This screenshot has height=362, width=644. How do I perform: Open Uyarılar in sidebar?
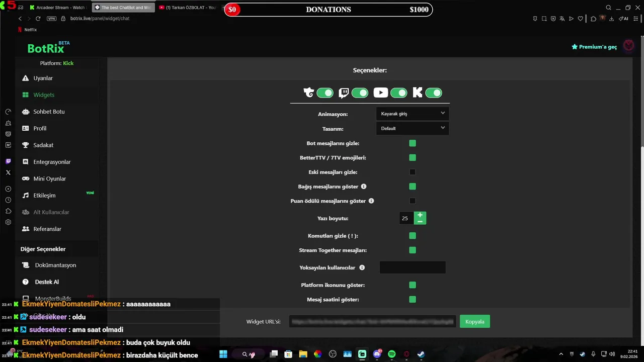(43, 78)
